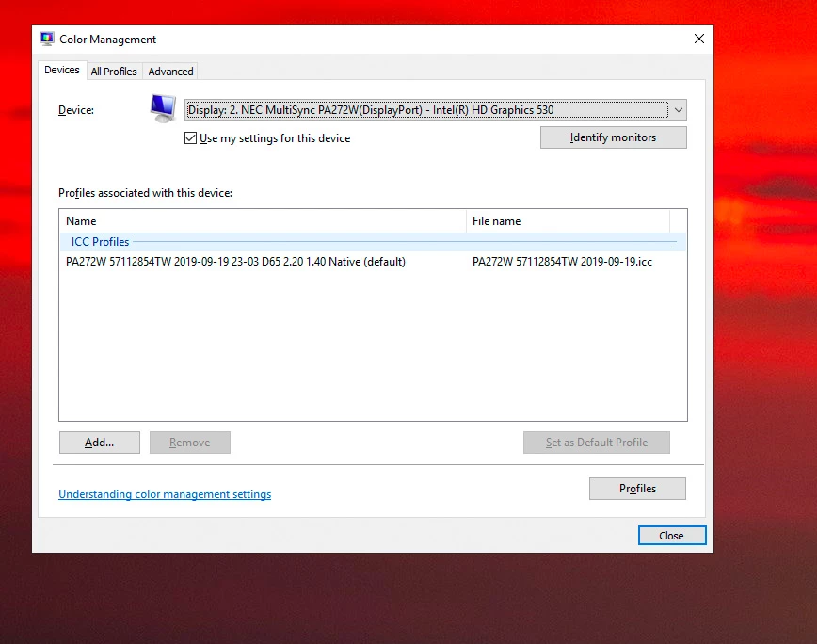Image resolution: width=817 pixels, height=644 pixels.
Task: Click the ICC Profiles group header
Action: tap(373, 242)
